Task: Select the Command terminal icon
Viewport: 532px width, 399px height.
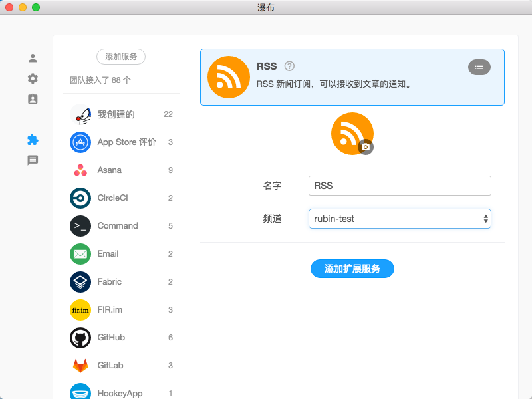Action: [x=80, y=226]
